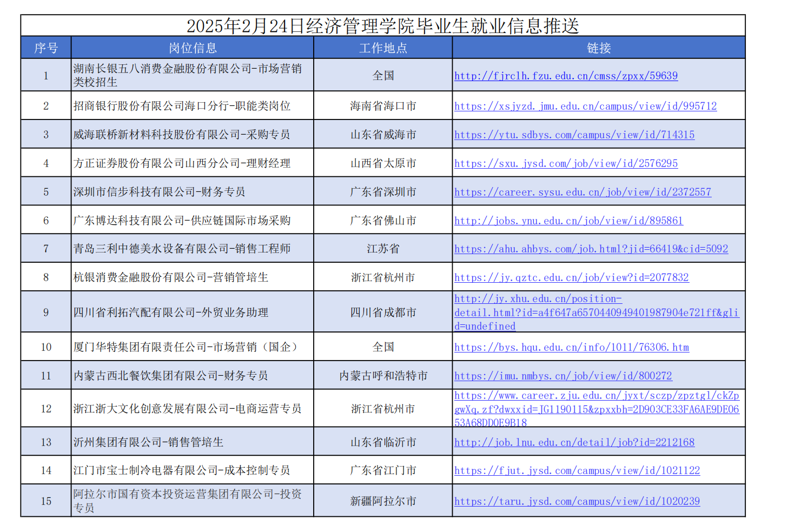Open the sxu.jysd.com job link
788x532 pixels.
(566, 164)
